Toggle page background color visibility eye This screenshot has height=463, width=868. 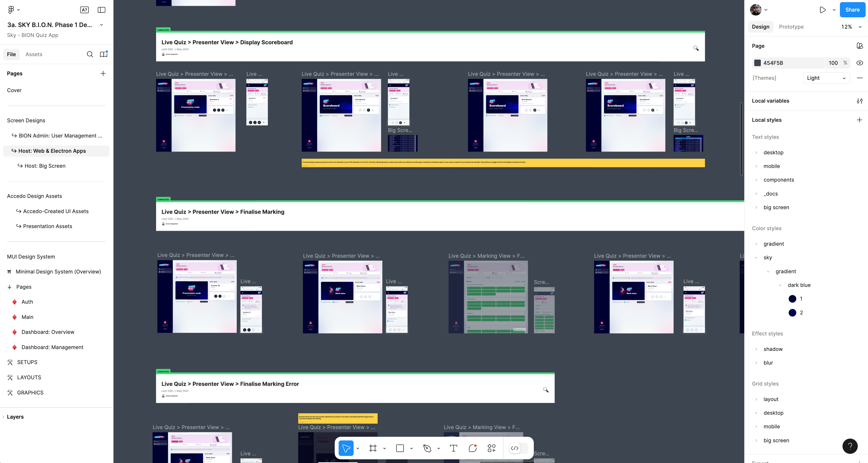coord(860,63)
